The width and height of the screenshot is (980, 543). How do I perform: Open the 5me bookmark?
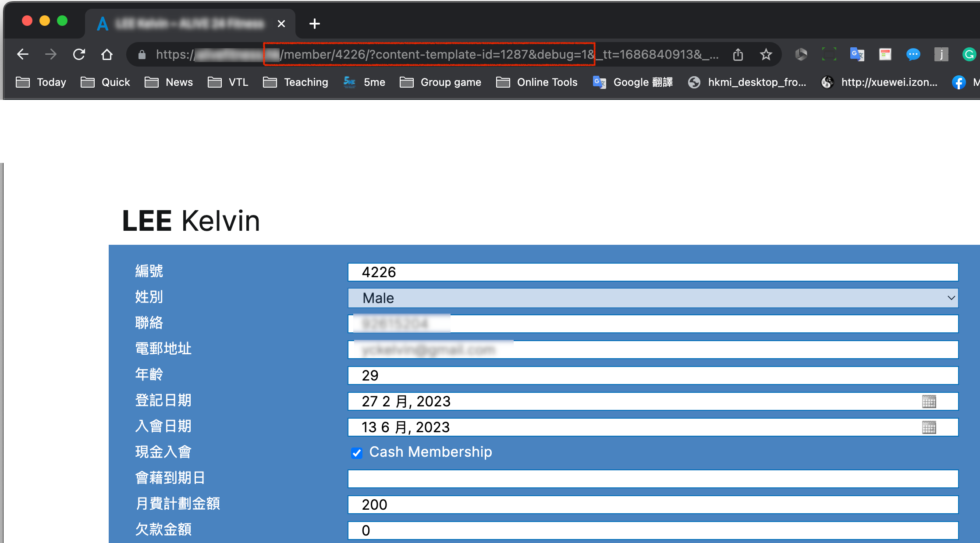pos(364,82)
